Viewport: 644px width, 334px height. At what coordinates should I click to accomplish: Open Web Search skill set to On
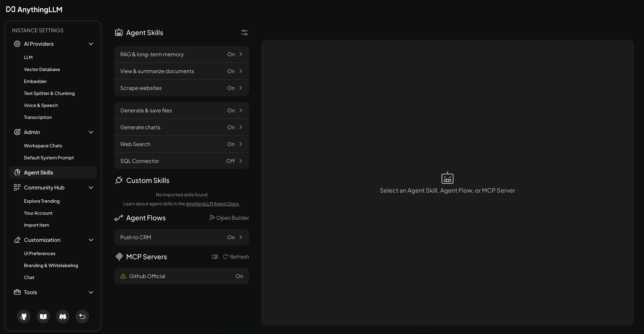tap(181, 144)
